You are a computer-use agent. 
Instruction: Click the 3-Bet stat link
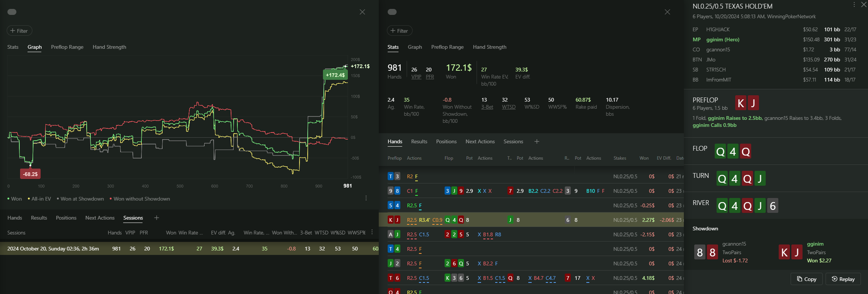[x=487, y=107]
